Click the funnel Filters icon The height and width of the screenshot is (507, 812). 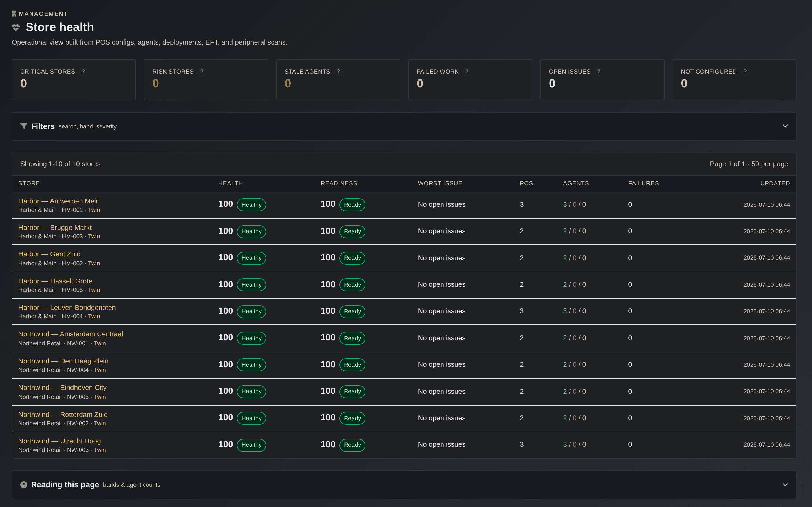[23, 126]
